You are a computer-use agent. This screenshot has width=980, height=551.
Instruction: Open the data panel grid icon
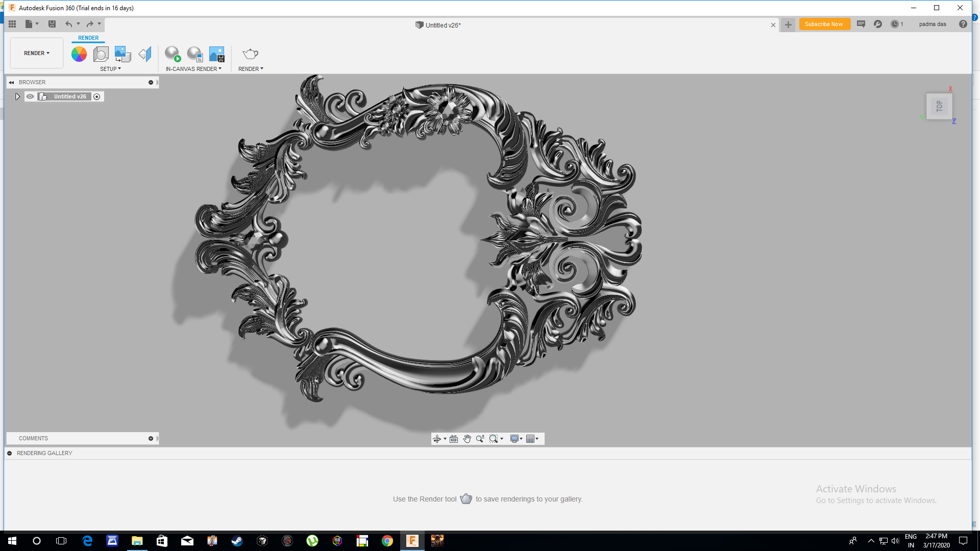coord(12,24)
